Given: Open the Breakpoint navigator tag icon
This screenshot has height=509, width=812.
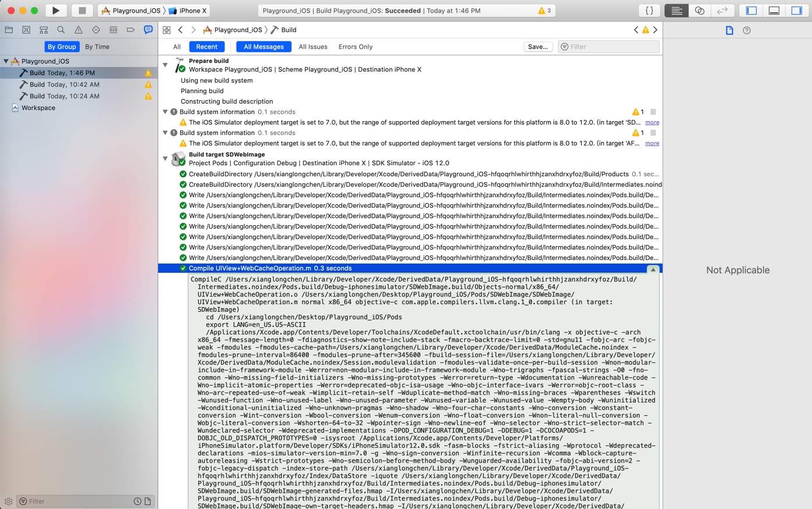Looking at the screenshot, I should pyautogui.click(x=130, y=30).
